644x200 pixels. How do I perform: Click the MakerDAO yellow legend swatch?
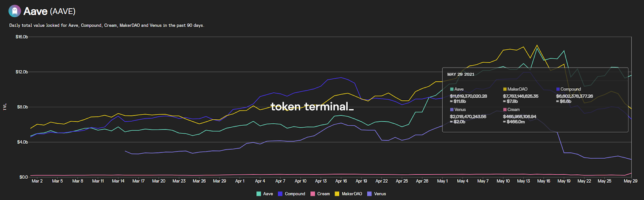point(337,194)
